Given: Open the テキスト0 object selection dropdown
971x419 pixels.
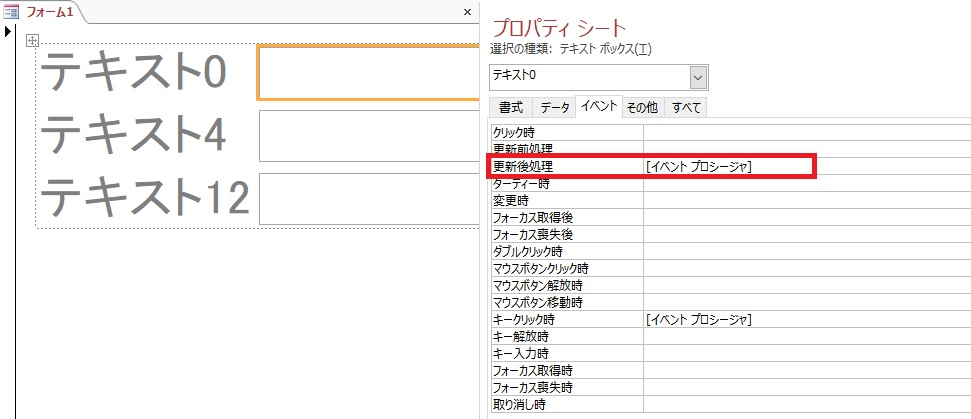Looking at the screenshot, I should pyautogui.click(x=698, y=76).
